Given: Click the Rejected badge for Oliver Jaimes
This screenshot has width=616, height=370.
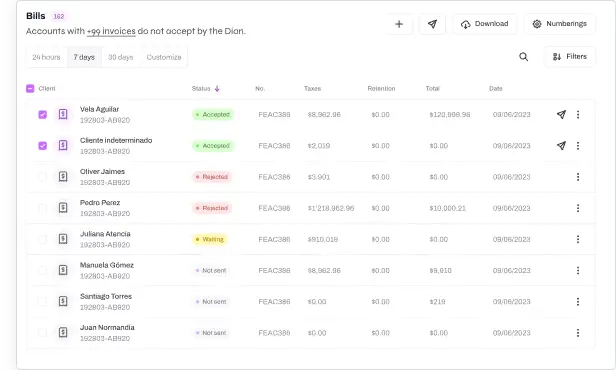Looking at the screenshot, I should (212, 177).
